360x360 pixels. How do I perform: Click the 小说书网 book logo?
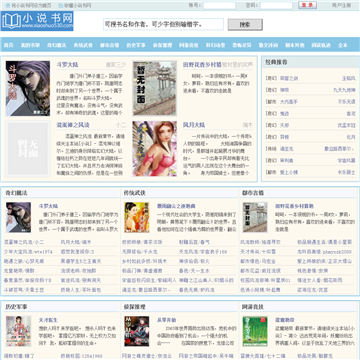click(x=37, y=21)
